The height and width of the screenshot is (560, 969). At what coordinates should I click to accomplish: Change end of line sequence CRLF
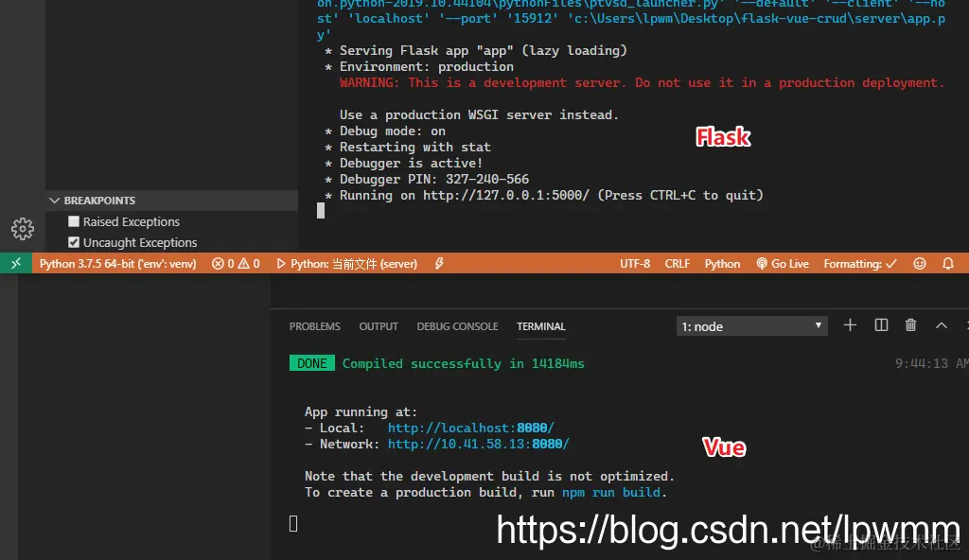click(678, 263)
